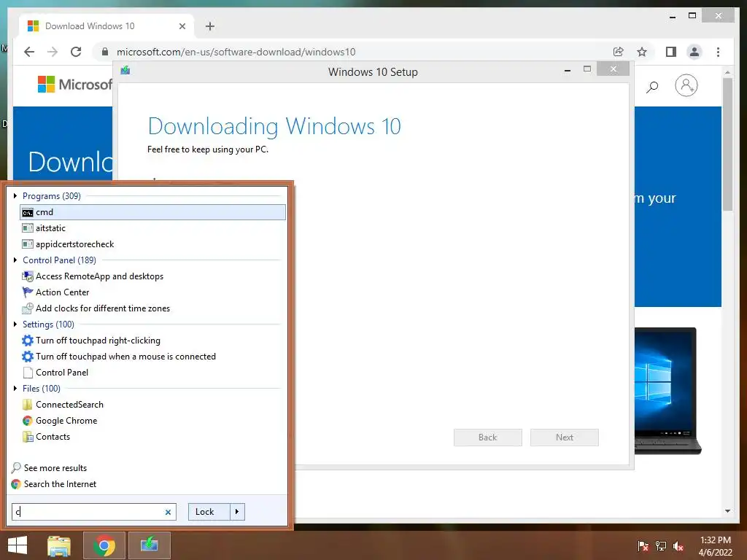Open Microsoft account sign-in icon
The image size is (747, 560).
[x=686, y=86]
